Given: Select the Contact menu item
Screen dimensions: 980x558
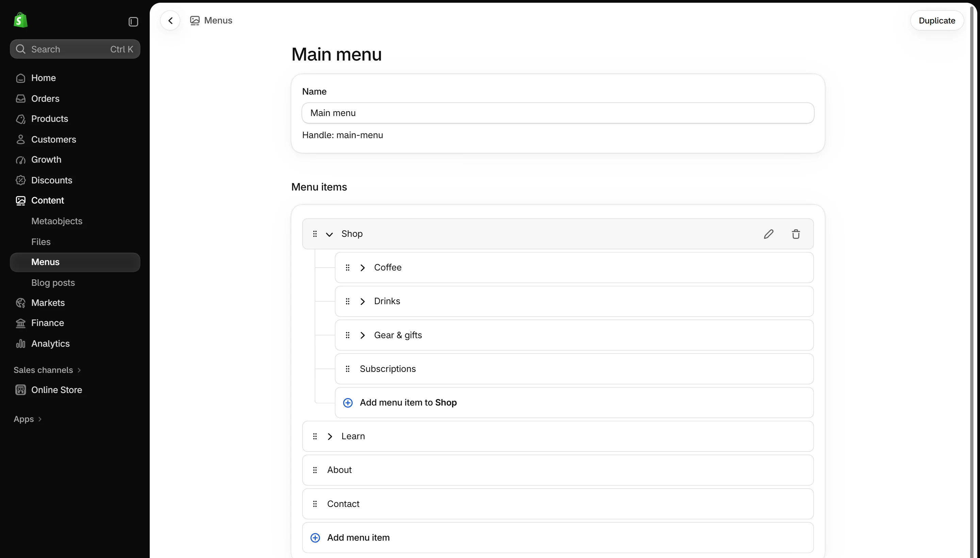Looking at the screenshot, I should pyautogui.click(x=558, y=504).
